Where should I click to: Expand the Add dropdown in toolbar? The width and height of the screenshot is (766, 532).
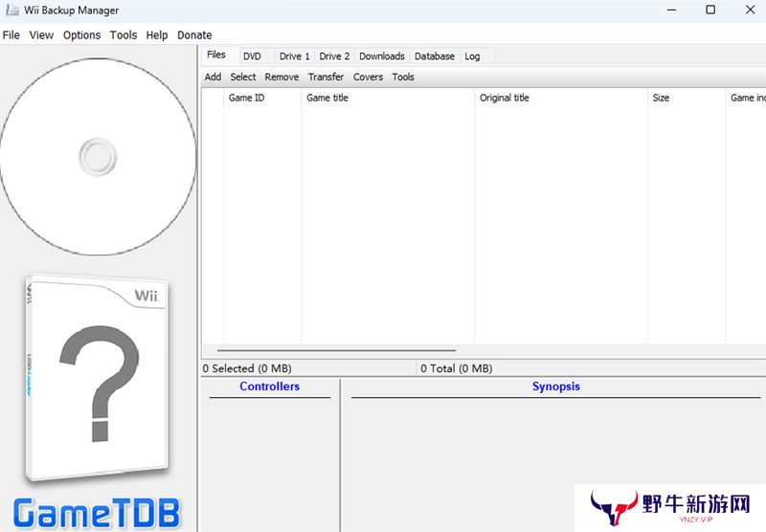tap(213, 78)
